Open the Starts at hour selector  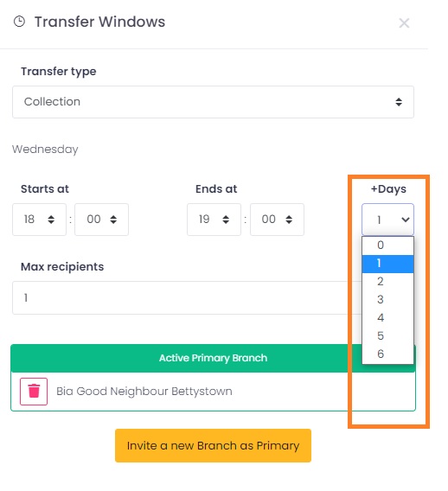pos(39,220)
